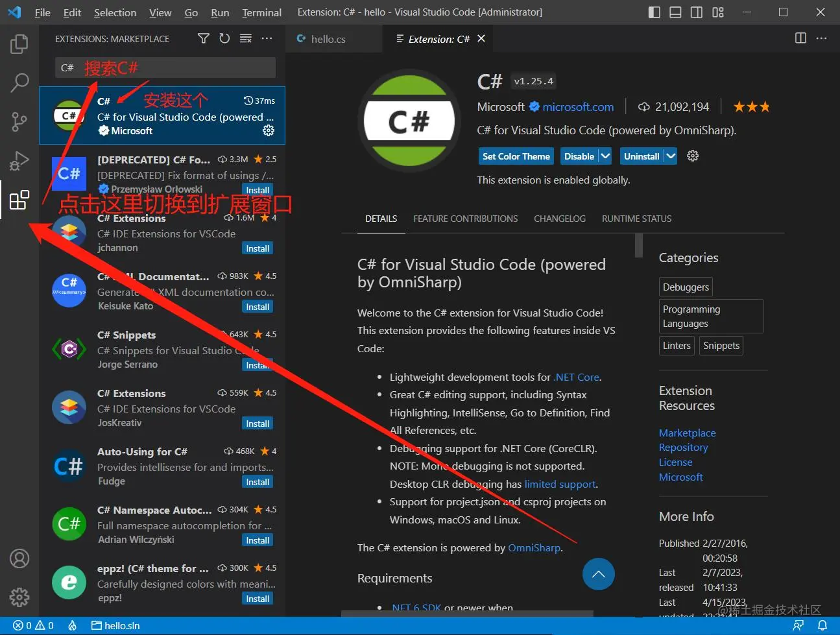Viewport: 840px width, 635px height.
Task: Open the Extensions view More Actions menu
Action: click(267, 38)
